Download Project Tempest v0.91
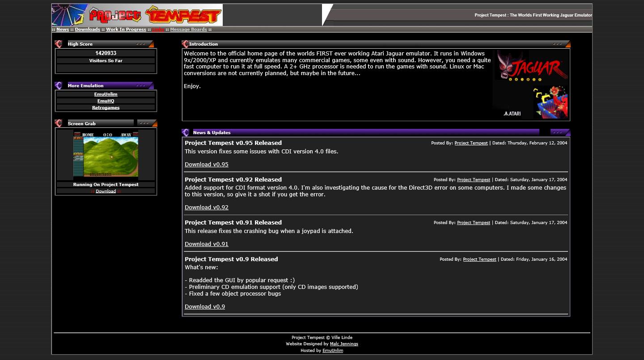 [207, 244]
